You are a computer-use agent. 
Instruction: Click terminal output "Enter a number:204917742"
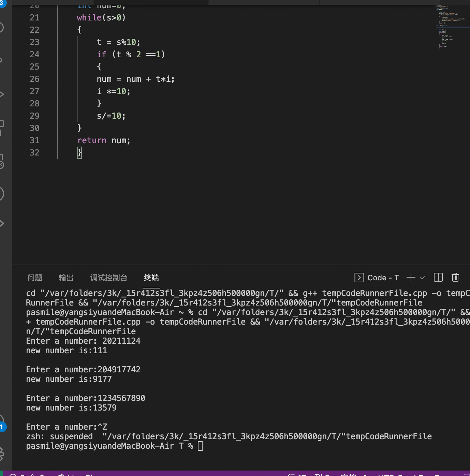pyautogui.click(x=83, y=370)
